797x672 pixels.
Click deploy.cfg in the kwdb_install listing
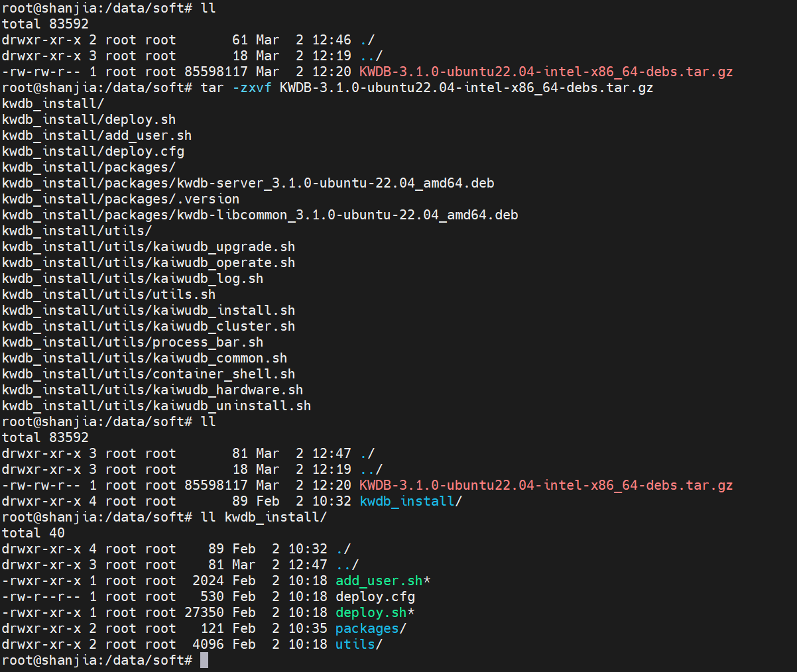coord(375,596)
